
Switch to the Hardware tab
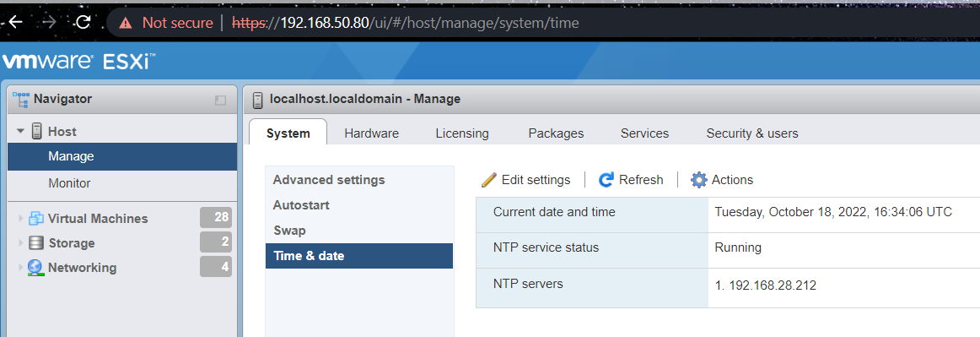point(371,133)
